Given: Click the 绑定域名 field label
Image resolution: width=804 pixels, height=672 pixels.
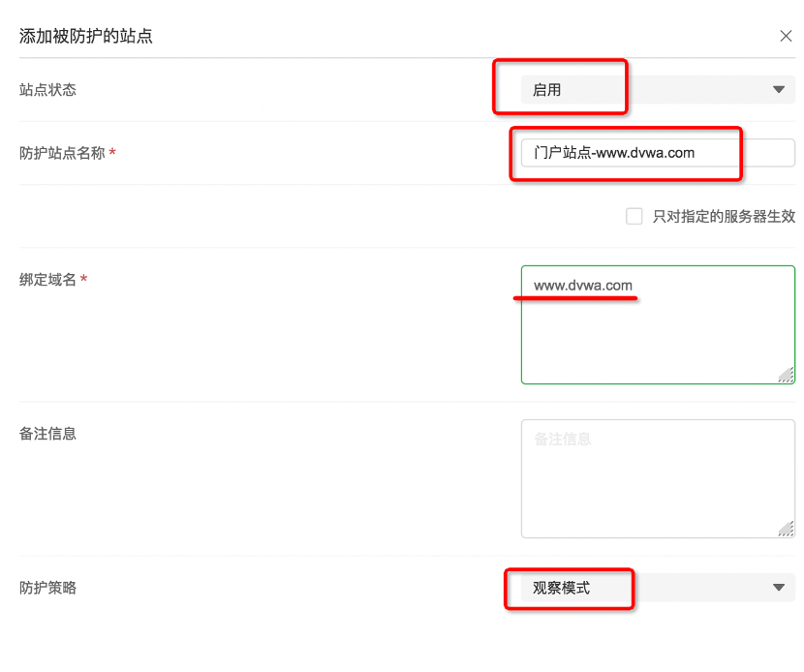Looking at the screenshot, I should click(47, 280).
